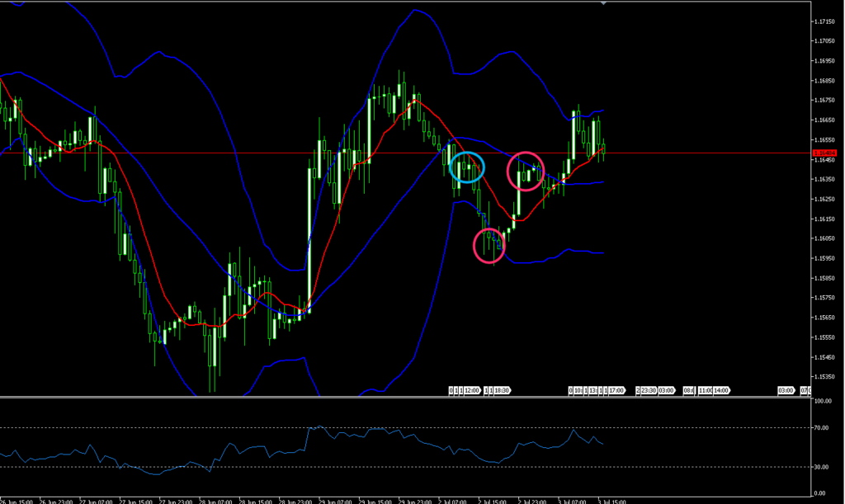The image size is (845, 504).
Task: Click the RSI 30.00 level label
Action: [821, 468]
